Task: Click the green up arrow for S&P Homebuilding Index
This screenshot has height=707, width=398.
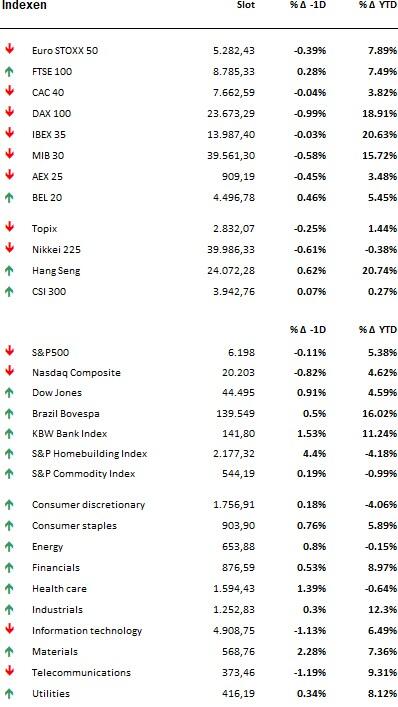Action: (9, 454)
